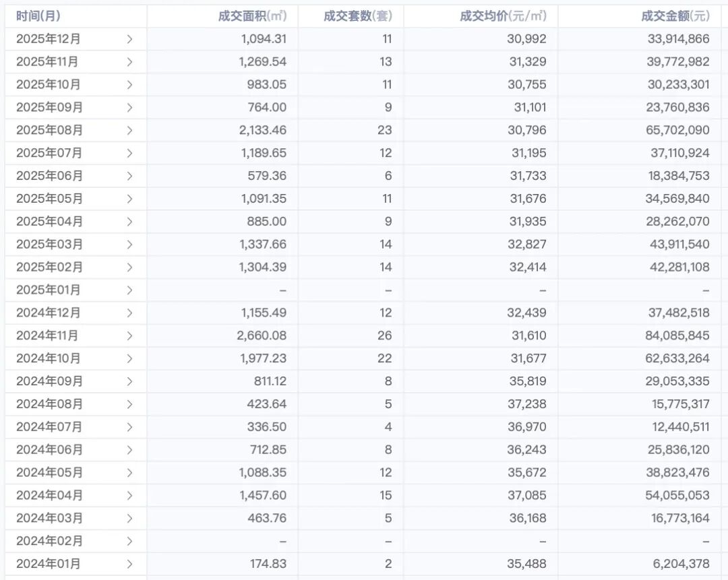Select the 成交均价(元/㎡) column header

click(503, 16)
